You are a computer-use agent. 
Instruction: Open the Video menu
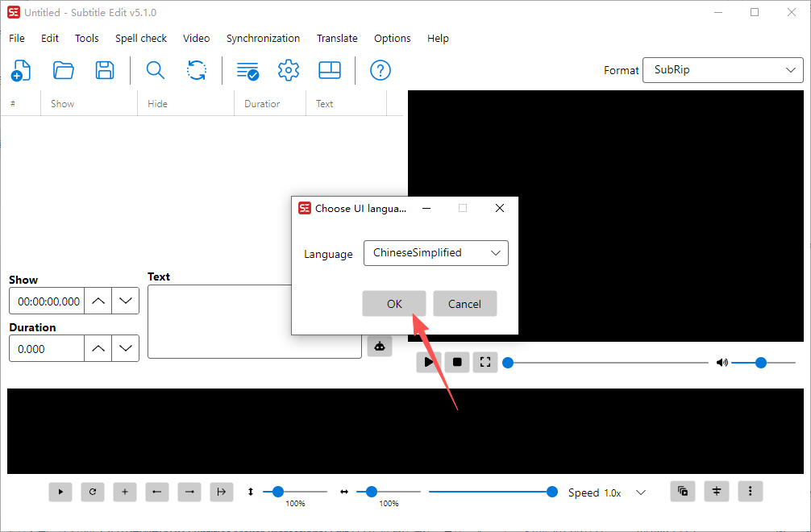196,38
